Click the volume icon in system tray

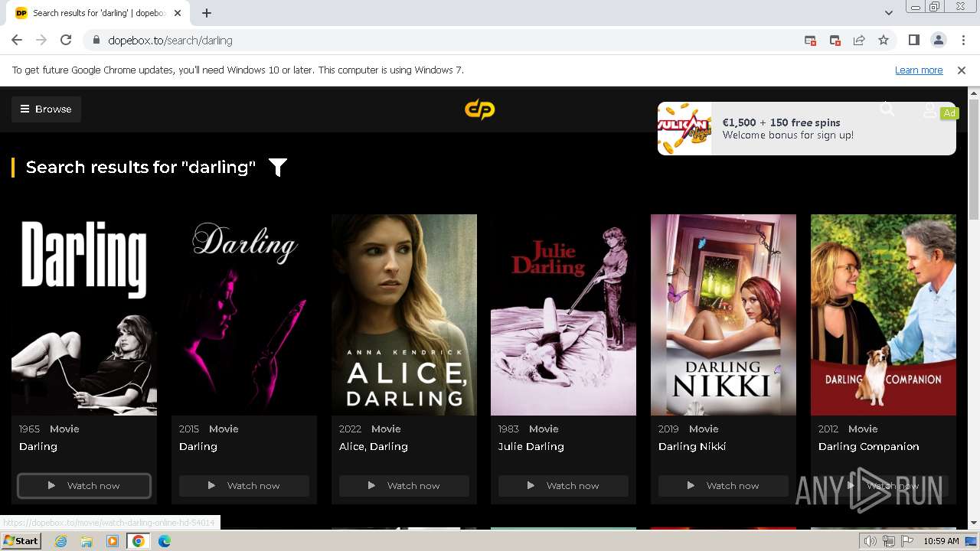(x=871, y=541)
